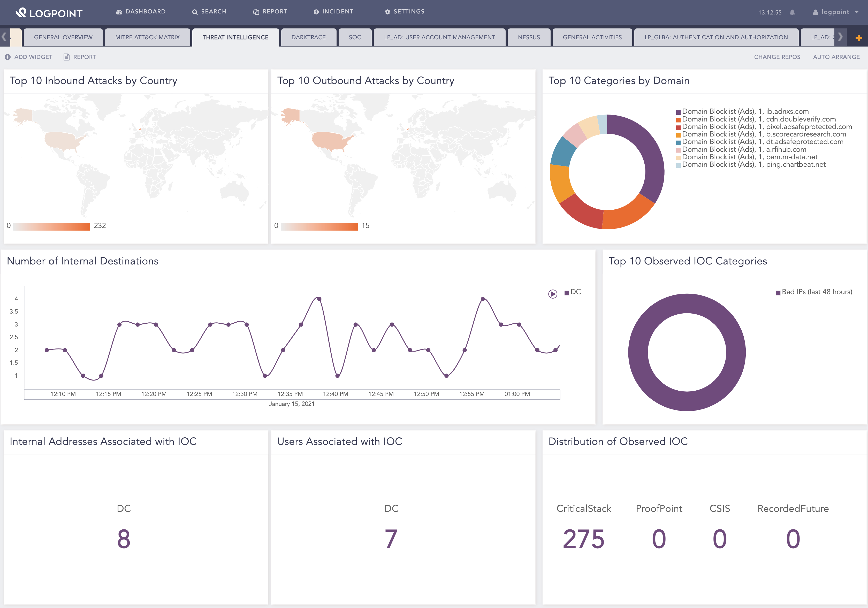Open the notifications bell icon
The height and width of the screenshot is (608, 868).
(792, 12)
